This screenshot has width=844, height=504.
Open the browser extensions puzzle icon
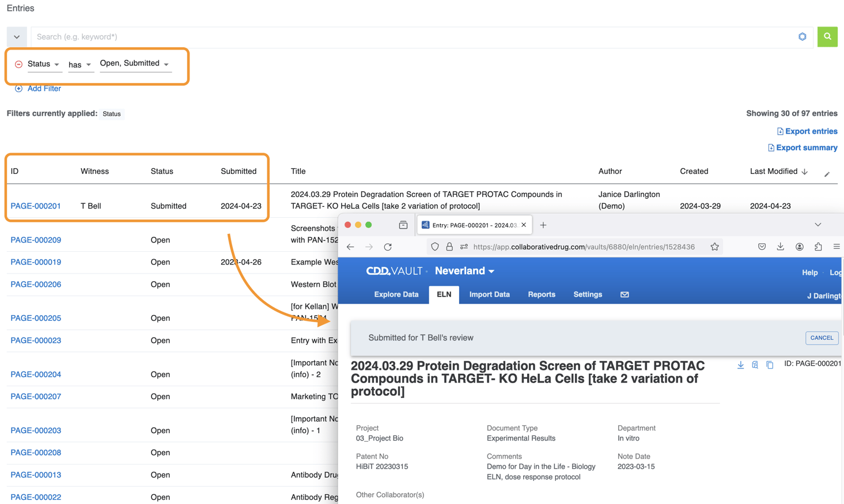(818, 247)
